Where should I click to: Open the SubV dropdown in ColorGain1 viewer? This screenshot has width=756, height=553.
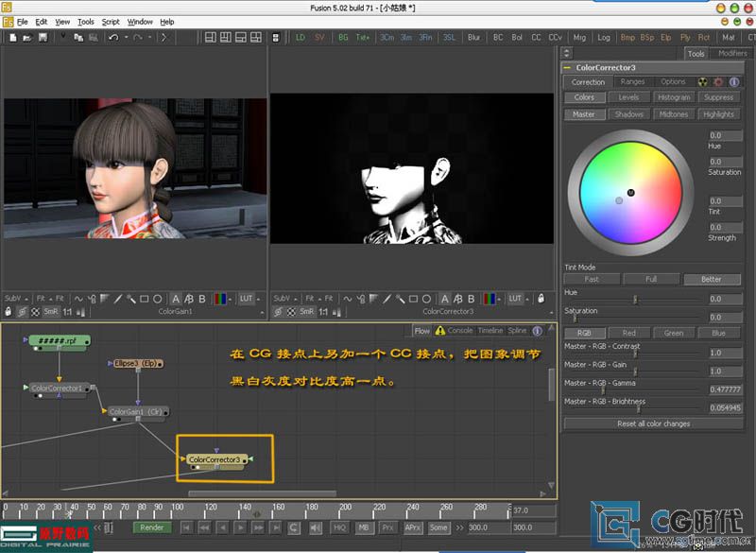click(x=16, y=299)
